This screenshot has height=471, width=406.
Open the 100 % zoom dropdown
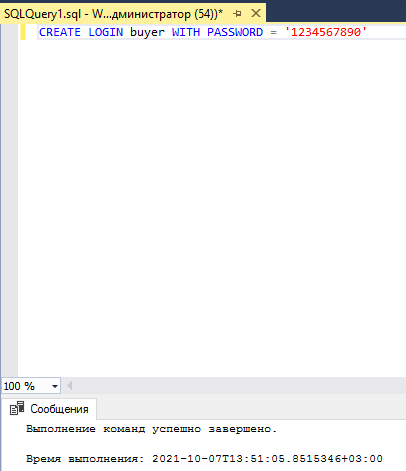[55, 386]
